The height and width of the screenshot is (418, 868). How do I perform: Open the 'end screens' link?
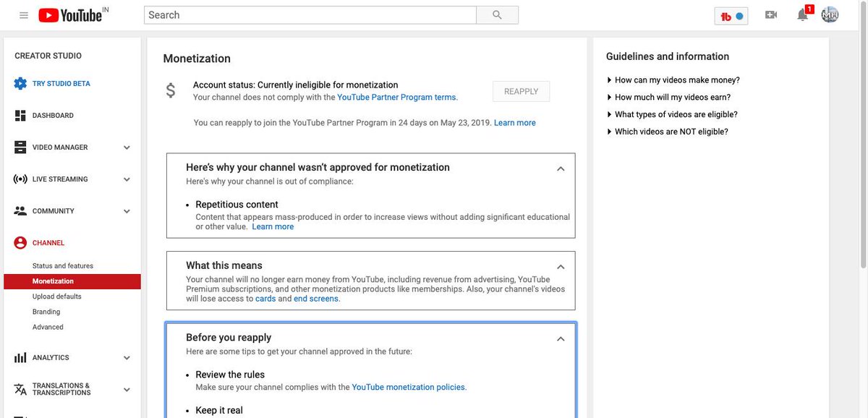point(317,299)
